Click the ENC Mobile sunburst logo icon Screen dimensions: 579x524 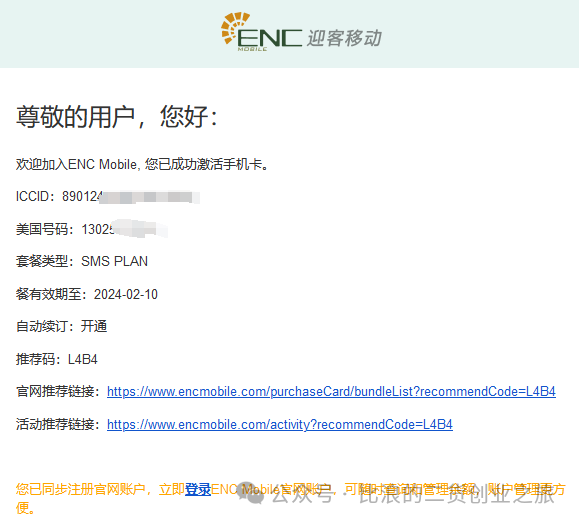pos(235,28)
